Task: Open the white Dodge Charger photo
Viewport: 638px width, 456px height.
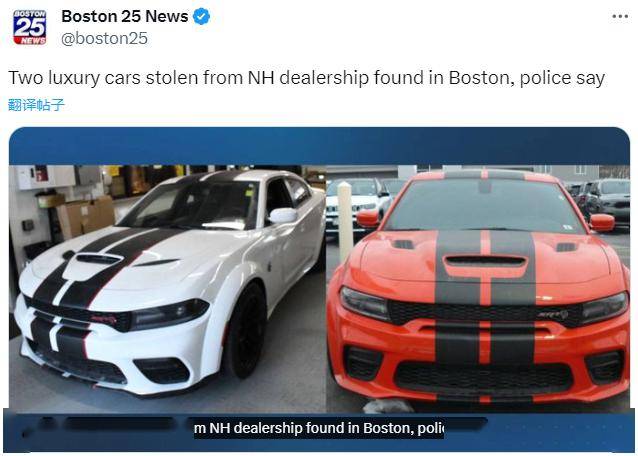Action: (x=168, y=288)
